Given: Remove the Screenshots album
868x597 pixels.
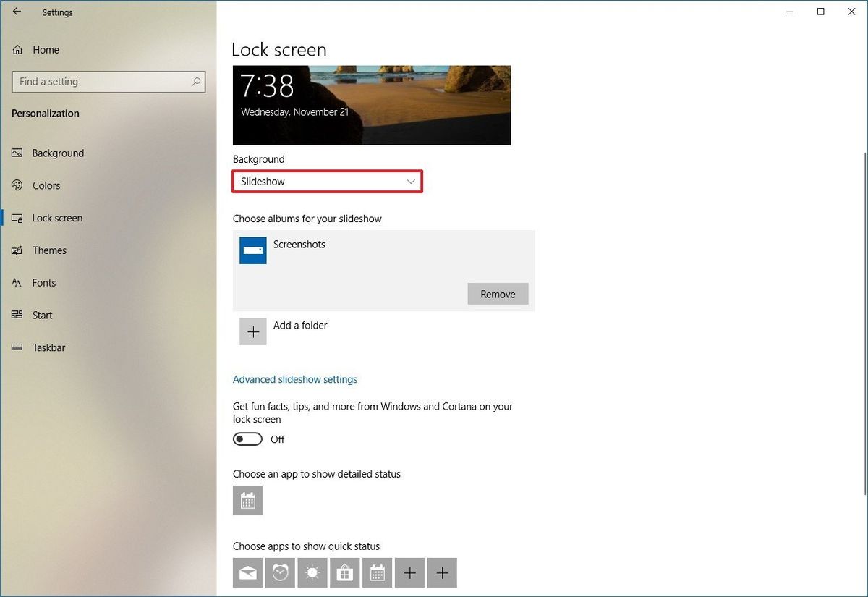Looking at the screenshot, I should [498, 294].
